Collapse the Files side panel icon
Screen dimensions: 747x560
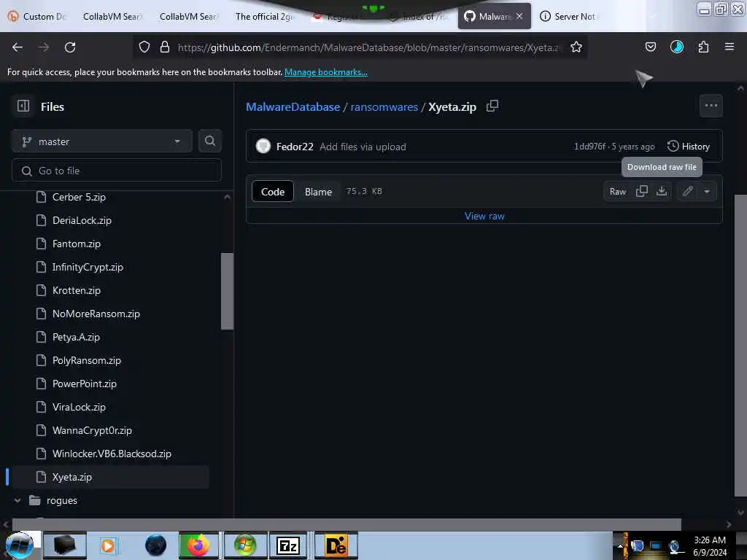(23, 106)
